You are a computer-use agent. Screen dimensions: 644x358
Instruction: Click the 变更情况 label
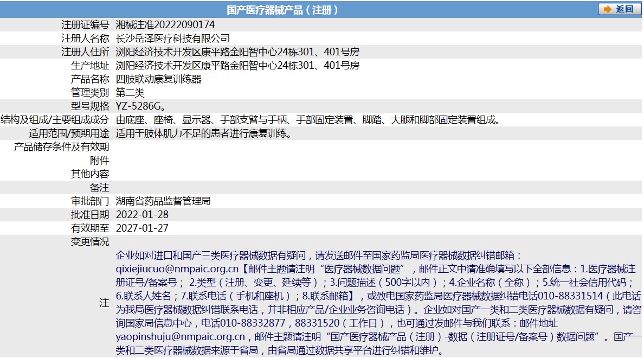tap(90, 242)
